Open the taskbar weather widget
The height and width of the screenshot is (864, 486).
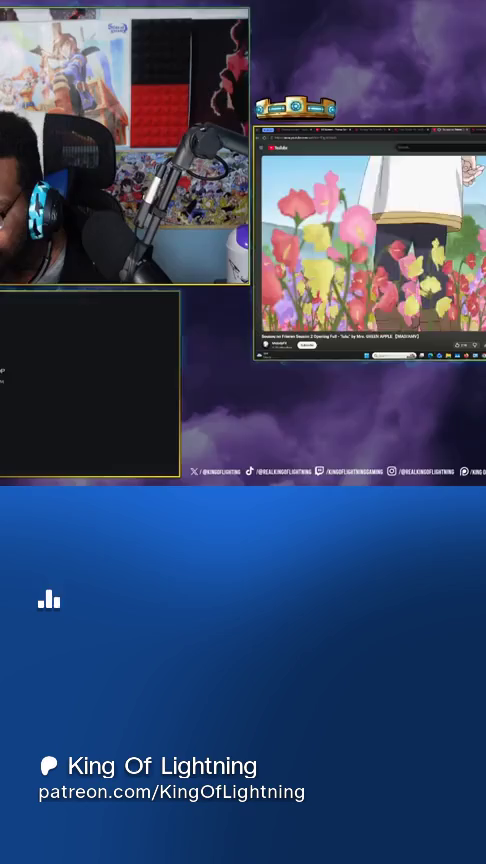[x=263, y=355]
